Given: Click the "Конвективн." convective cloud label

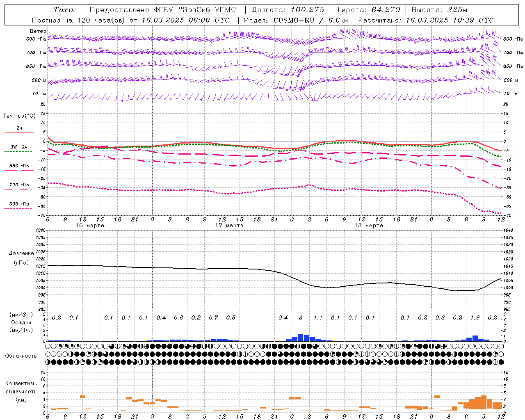Looking at the screenshot, I should pos(21,383).
